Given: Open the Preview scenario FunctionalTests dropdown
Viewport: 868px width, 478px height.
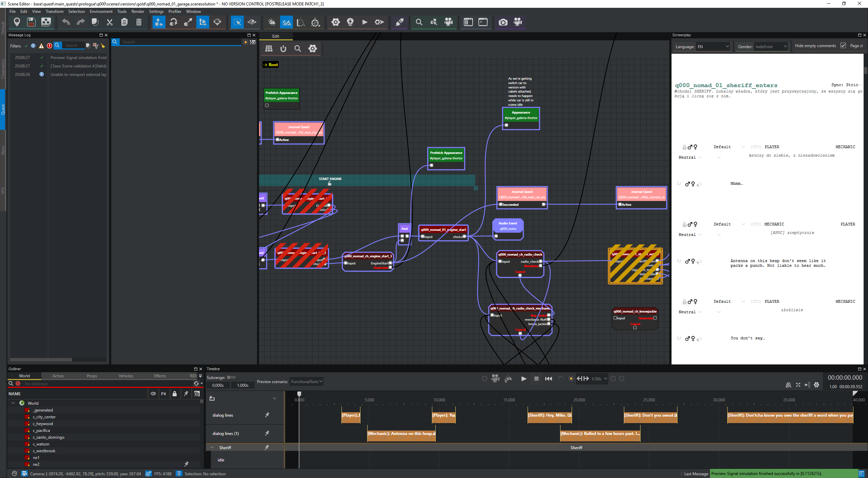Looking at the screenshot, I should (x=306, y=382).
